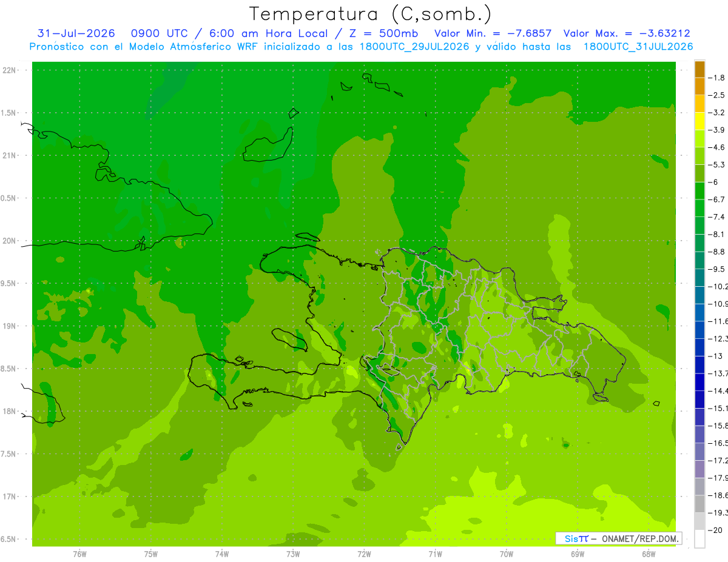
Task: Click the '17N' latitude axis label
Action: click(9, 497)
